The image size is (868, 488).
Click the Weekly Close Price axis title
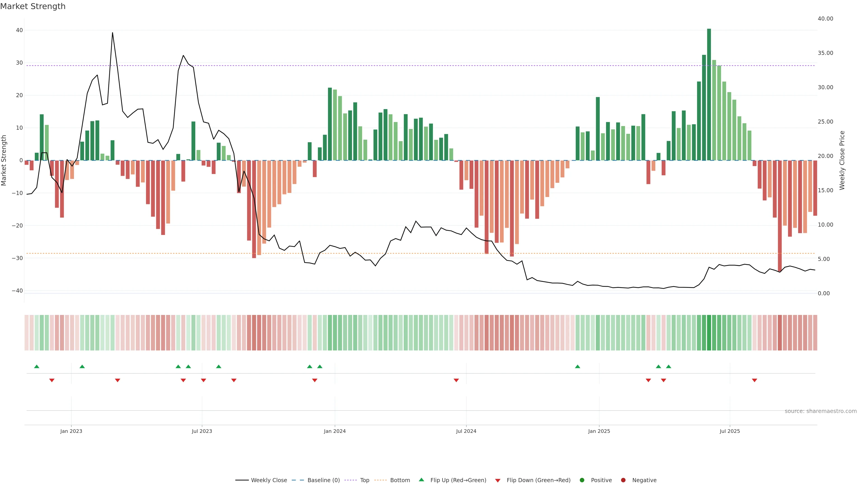tap(842, 160)
